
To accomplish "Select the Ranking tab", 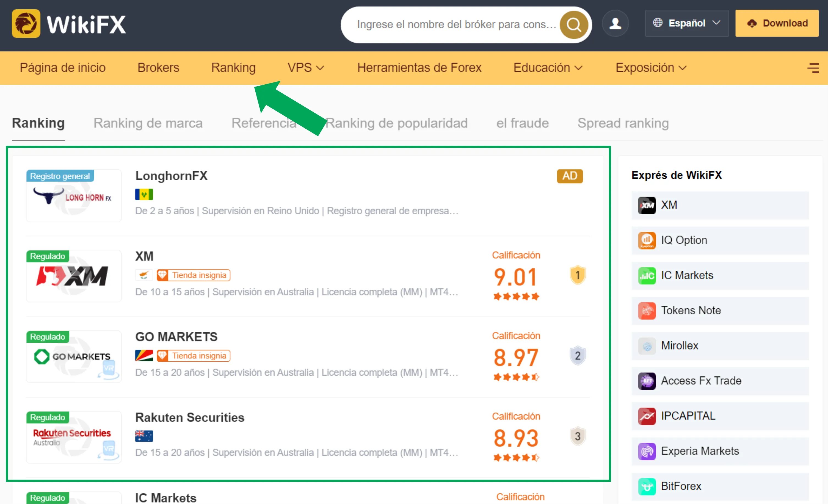I will coord(38,123).
